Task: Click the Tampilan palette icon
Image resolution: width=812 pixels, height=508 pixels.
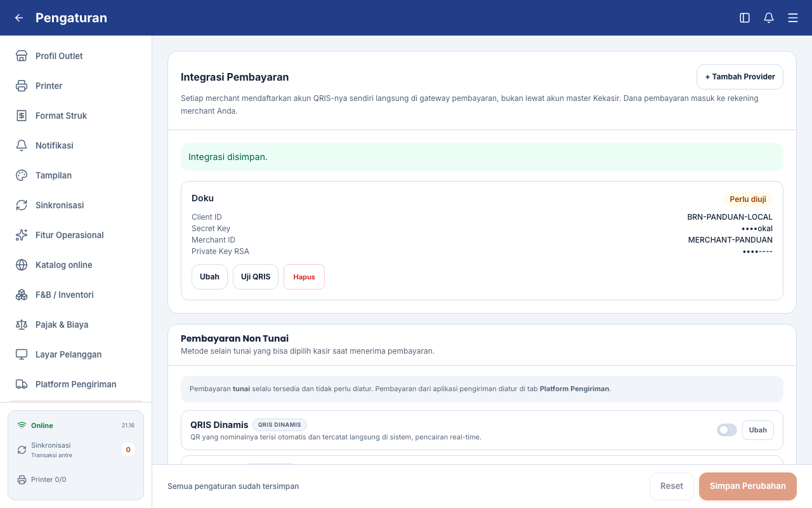Action: tap(22, 175)
